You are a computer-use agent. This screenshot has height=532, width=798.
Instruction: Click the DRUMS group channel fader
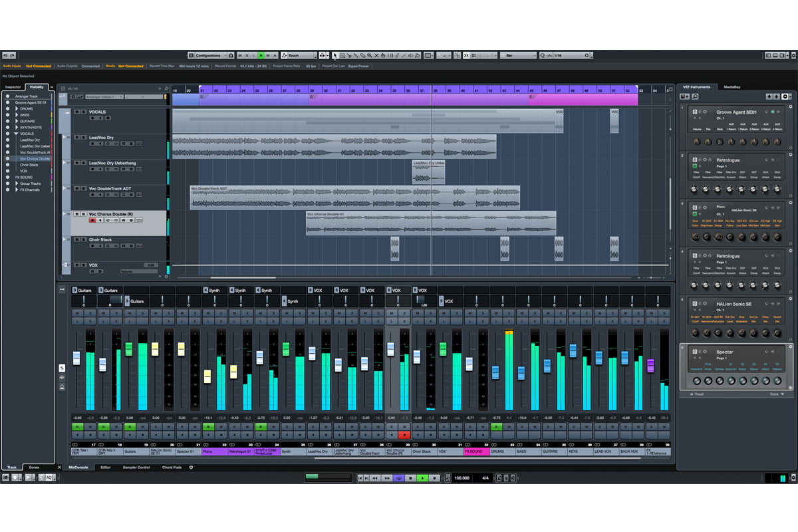pyautogui.click(x=495, y=372)
